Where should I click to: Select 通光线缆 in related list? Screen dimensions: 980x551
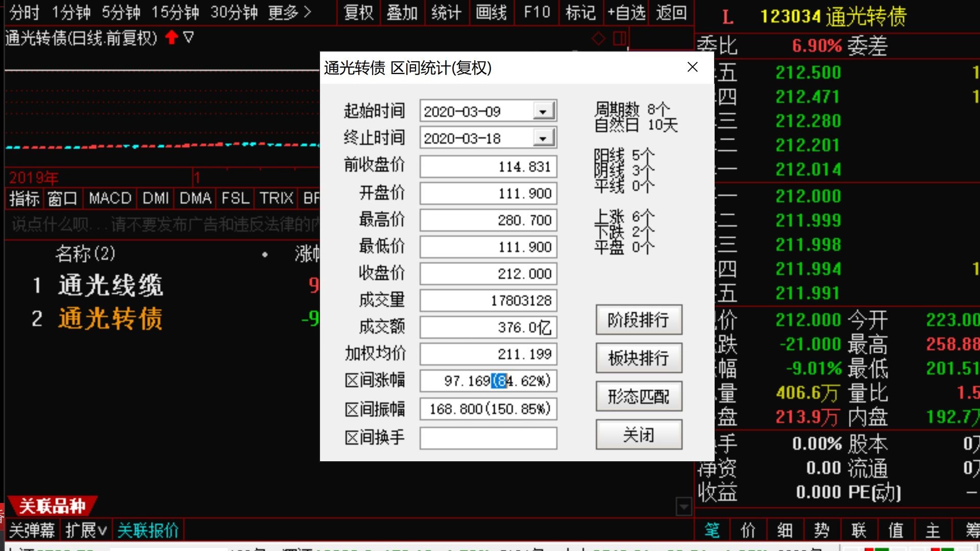110,285
